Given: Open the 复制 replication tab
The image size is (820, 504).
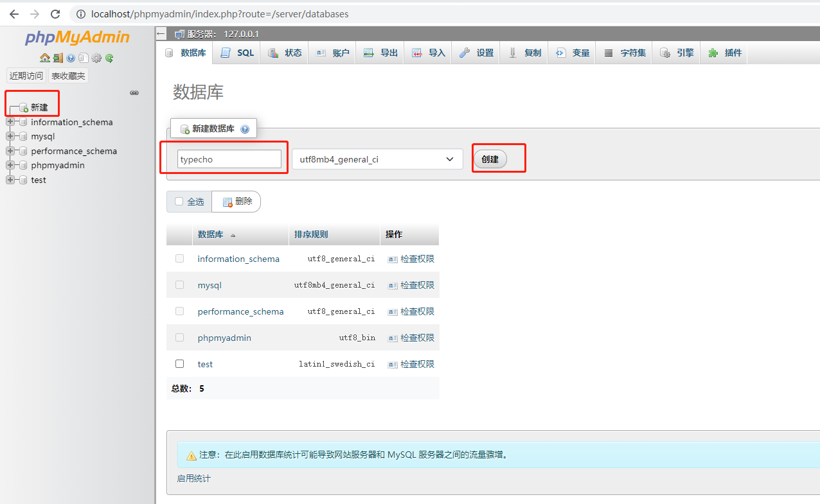Looking at the screenshot, I should pyautogui.click(x=524, y=53).
